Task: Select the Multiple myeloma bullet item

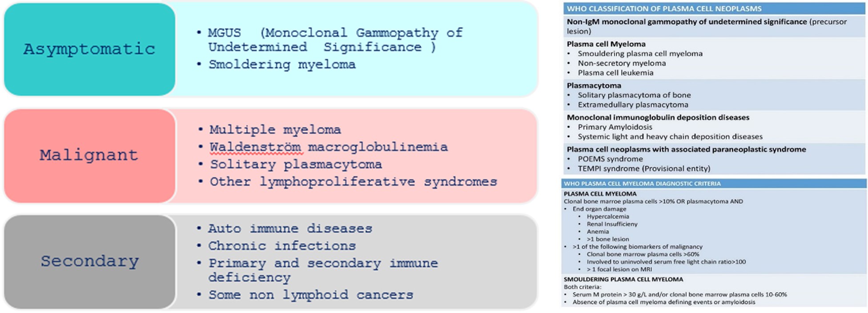Action: click(275, 130)
